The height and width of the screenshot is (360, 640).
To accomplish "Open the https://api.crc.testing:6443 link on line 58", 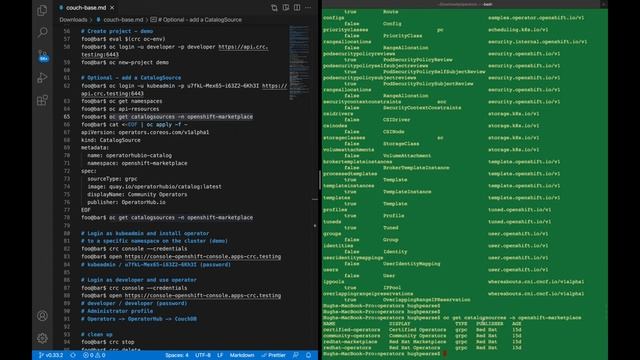I will coord(243,47).
